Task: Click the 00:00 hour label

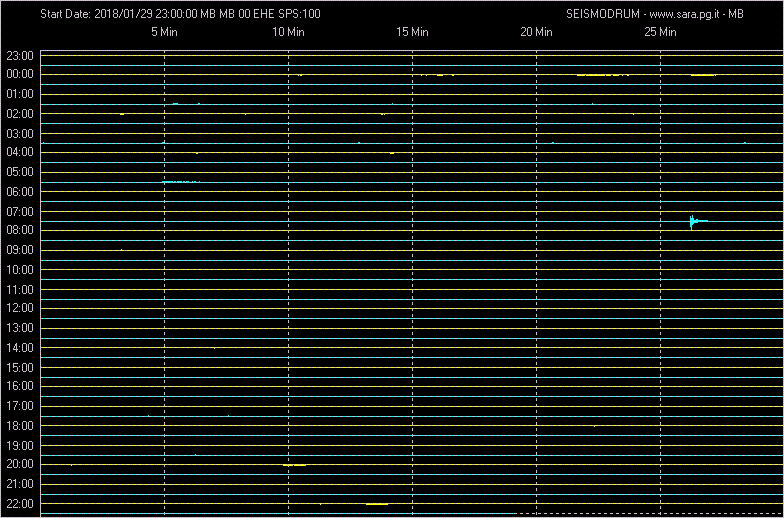Action: point(20,74)
